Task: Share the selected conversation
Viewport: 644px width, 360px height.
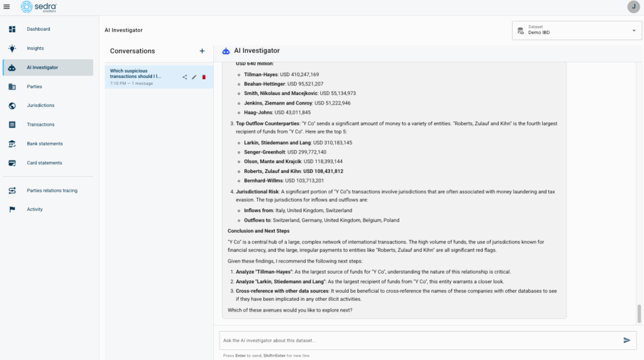Action: (185, 77)
